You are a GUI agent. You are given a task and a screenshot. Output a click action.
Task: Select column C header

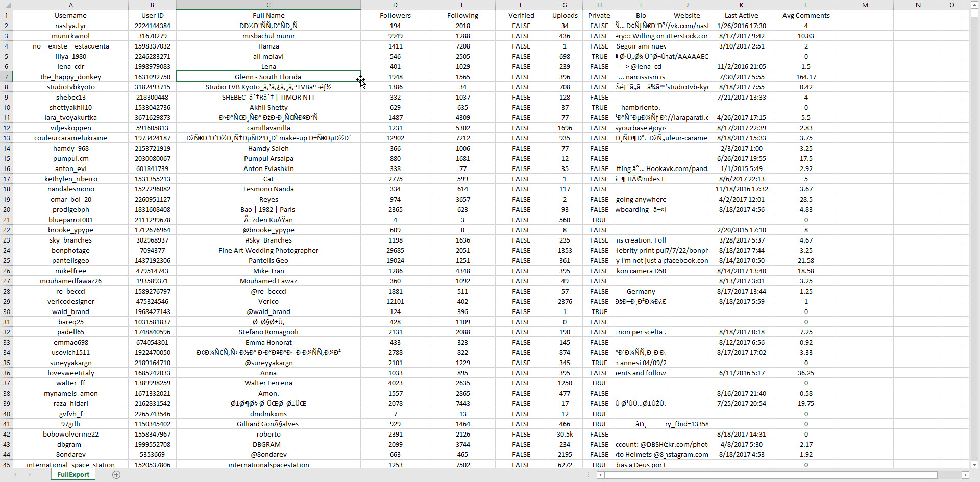coord(268,5)
